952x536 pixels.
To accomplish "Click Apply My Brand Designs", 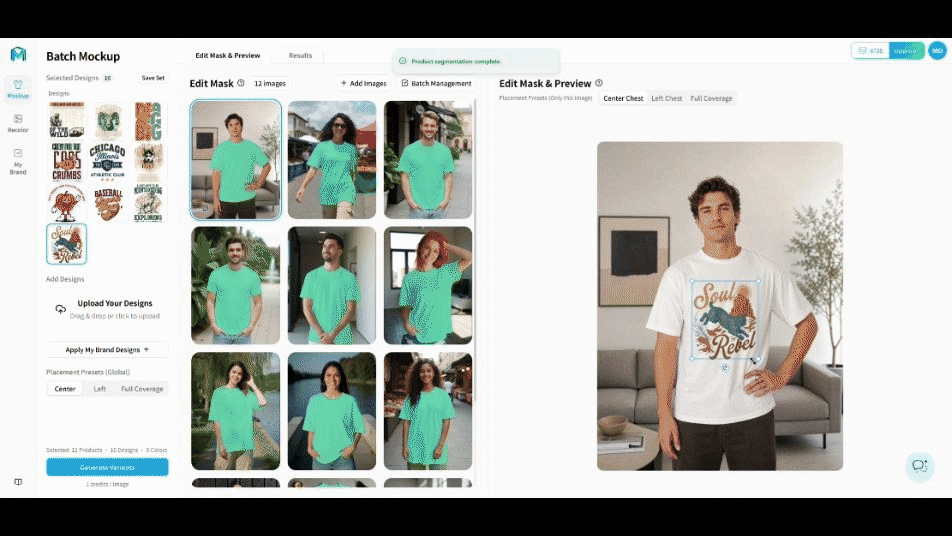I will pos(107,350).
